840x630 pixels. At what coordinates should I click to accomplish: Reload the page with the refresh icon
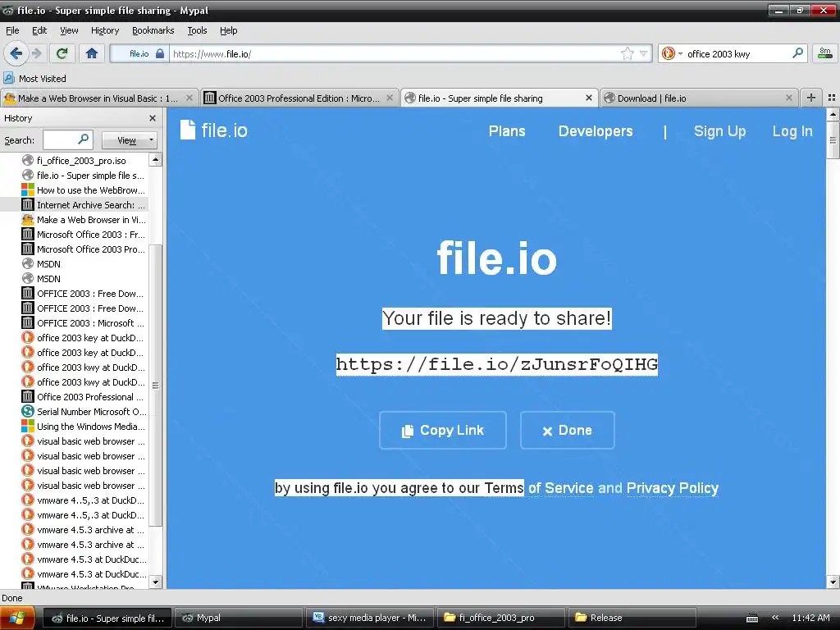pos(62,53)
